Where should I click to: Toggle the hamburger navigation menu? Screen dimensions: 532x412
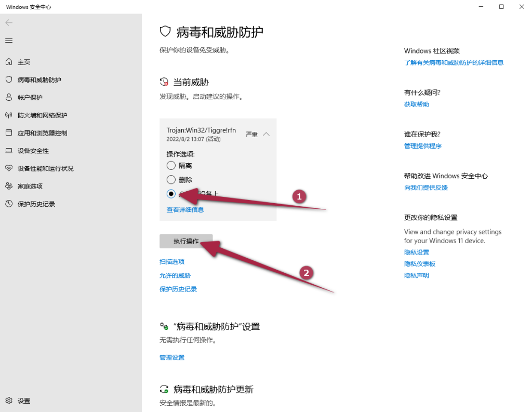click(9, 41)
